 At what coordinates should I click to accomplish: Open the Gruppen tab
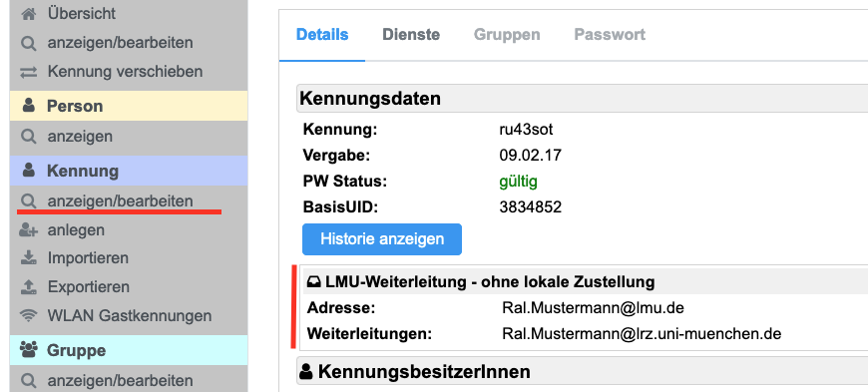pos(507,34)
